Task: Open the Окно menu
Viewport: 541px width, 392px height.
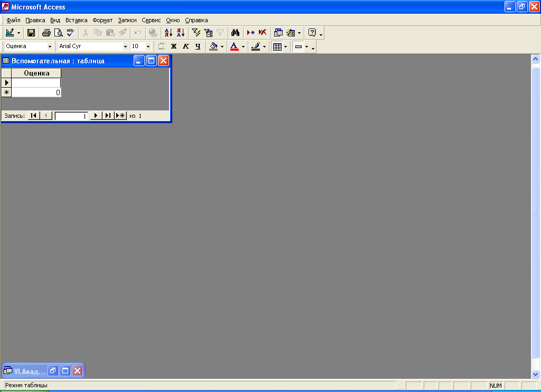Action: pyautogui.click(x=173, y=20)
